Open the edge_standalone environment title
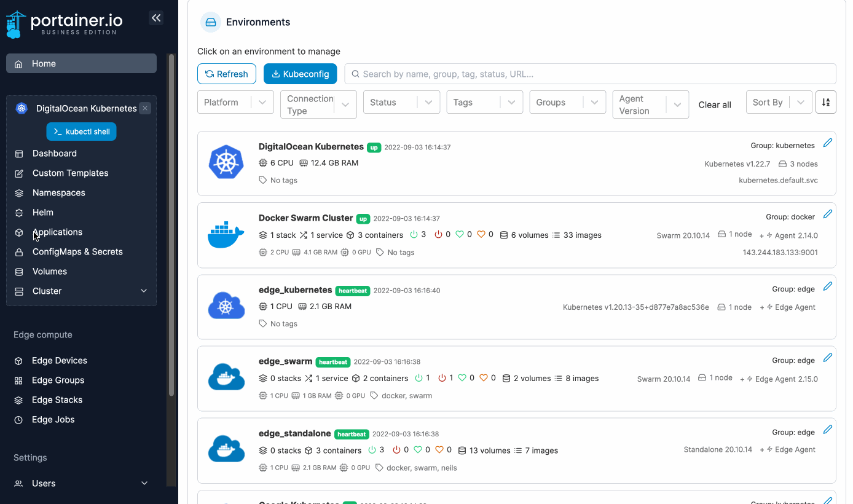 pos(294,433)
